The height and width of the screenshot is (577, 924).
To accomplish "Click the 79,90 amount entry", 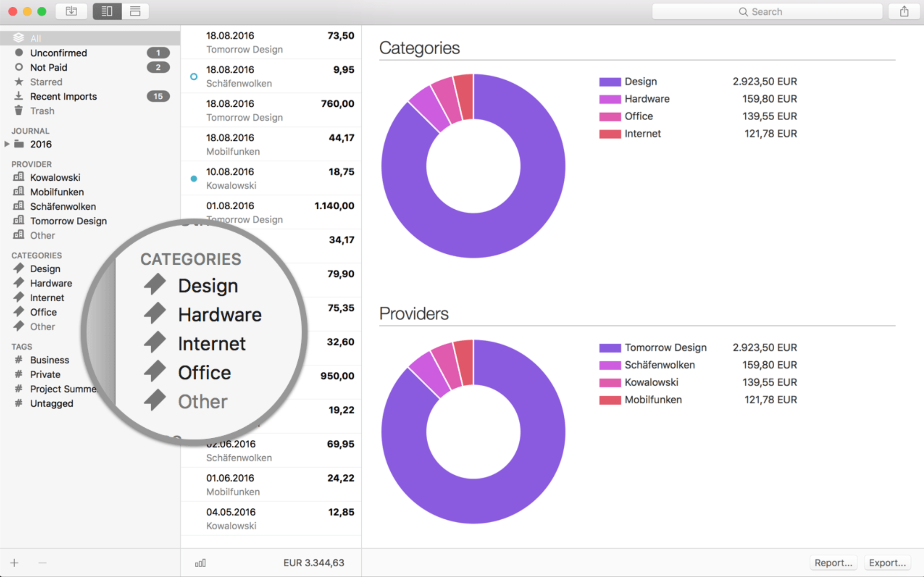I will [341, 274].
